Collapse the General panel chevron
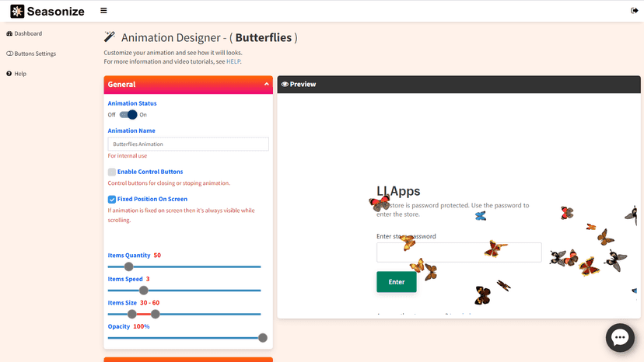This screenshot has width=644, height=362. tap(267, 84)
